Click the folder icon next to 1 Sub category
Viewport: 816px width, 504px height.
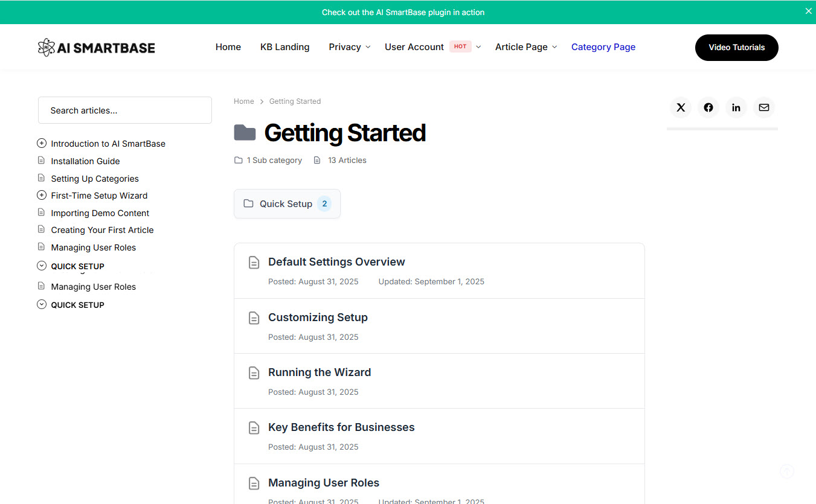pyautogui.click(x=238, y=160)
